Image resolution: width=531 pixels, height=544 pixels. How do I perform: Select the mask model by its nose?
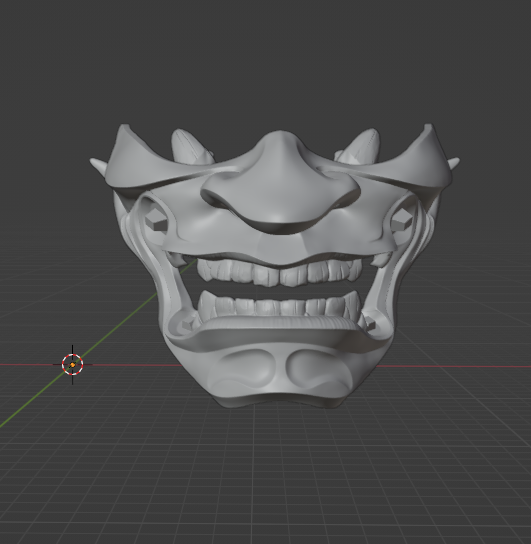280,182
